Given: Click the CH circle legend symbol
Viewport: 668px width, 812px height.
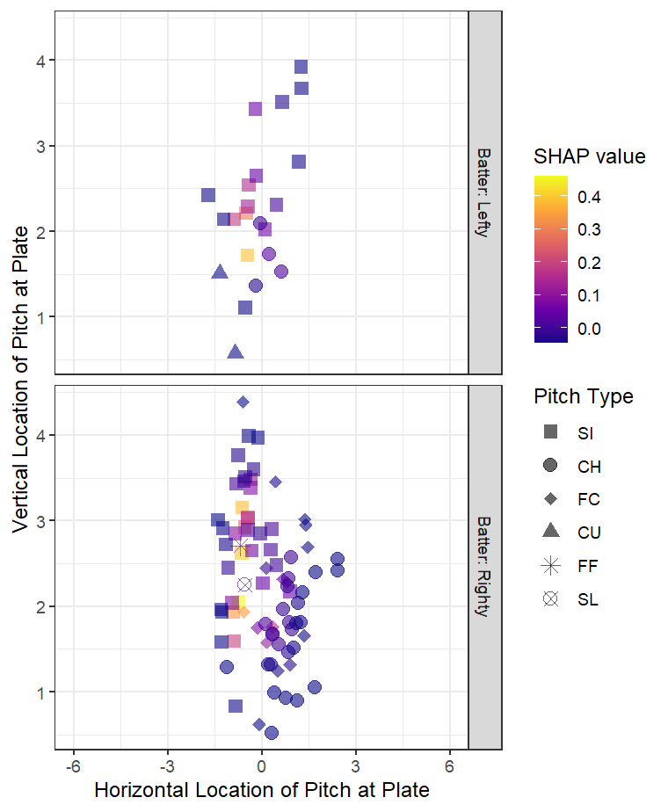Looking at the screenshot, I should point(551,466).
